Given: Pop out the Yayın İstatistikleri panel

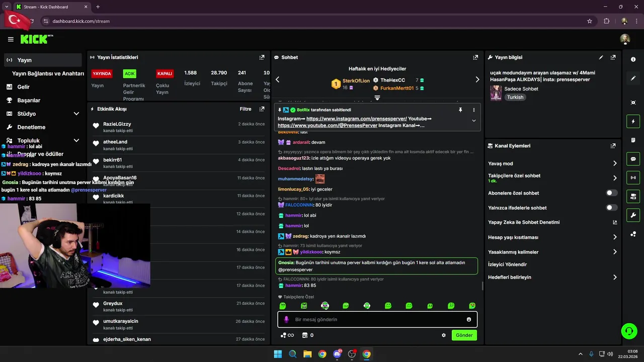Looking at the screenshot, I should coord(262,57).
